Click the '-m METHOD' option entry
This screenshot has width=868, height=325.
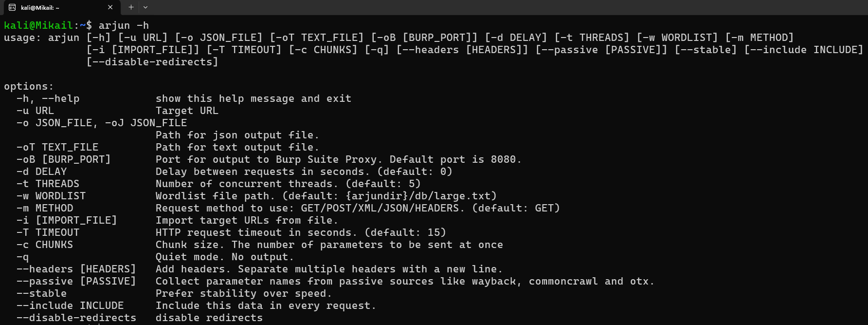[45, 208]
